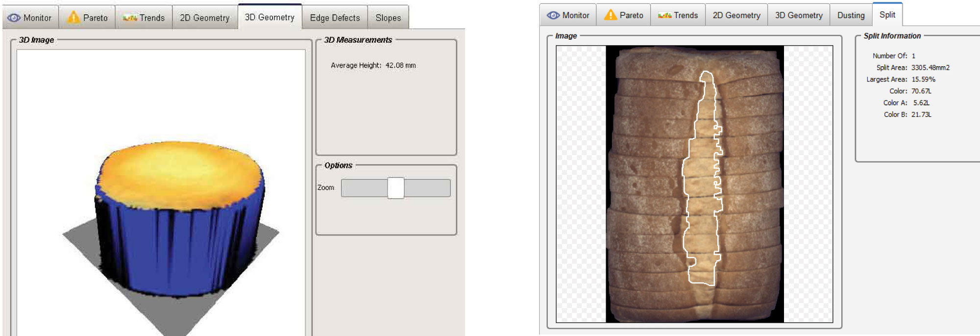Viewport: 980px width, 336px height.
Task: Click the eye icon on right panel's Monitor tab
Action: click(553, 15)
